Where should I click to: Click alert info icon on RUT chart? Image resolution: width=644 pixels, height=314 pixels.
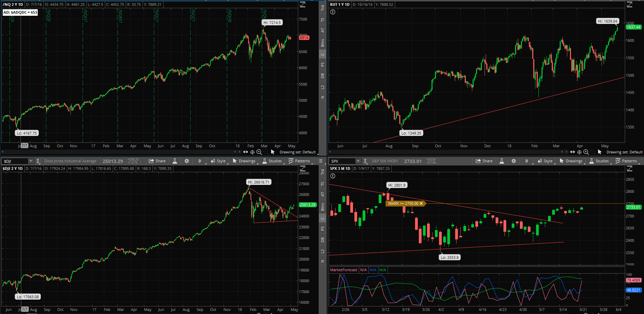[x=333, y=12]
